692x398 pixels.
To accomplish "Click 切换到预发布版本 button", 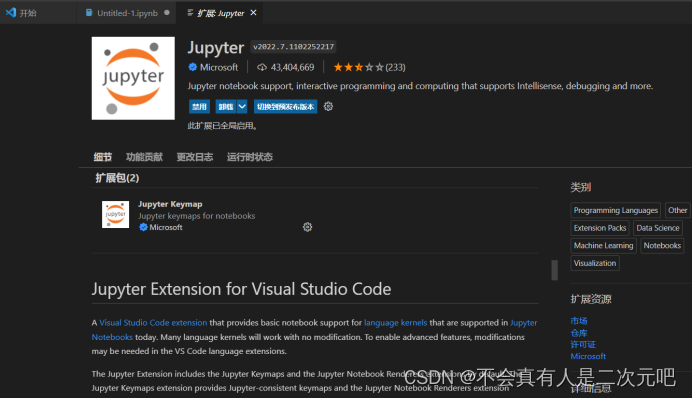I will pos(286,106).
